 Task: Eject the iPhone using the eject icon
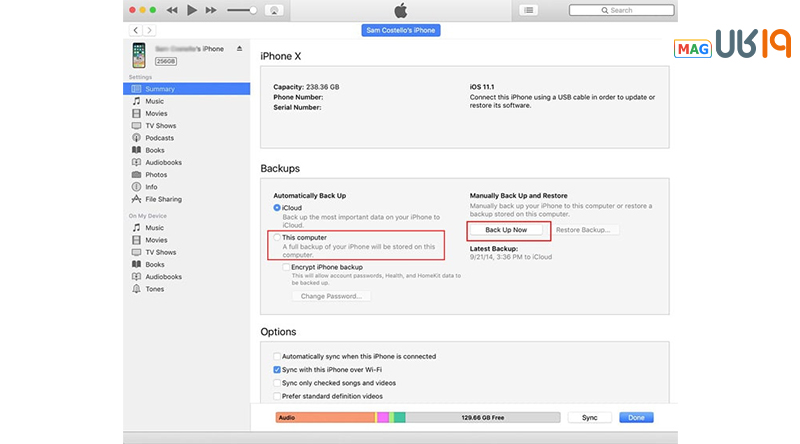tap(239, 49)
